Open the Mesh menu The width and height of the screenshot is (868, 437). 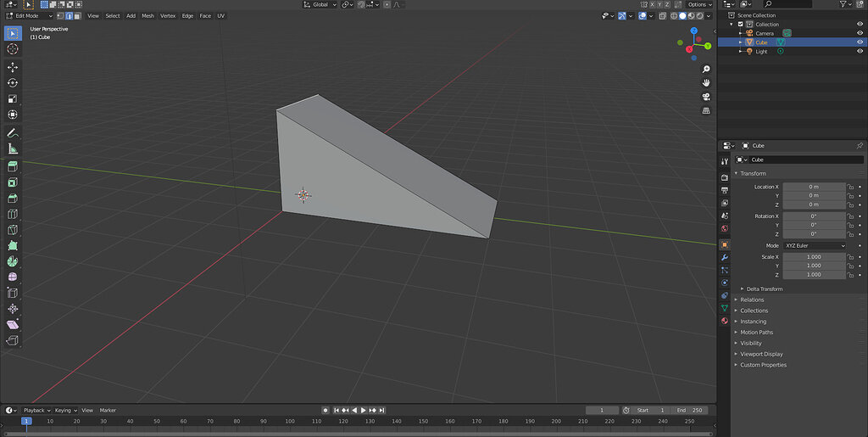point(147,15)
